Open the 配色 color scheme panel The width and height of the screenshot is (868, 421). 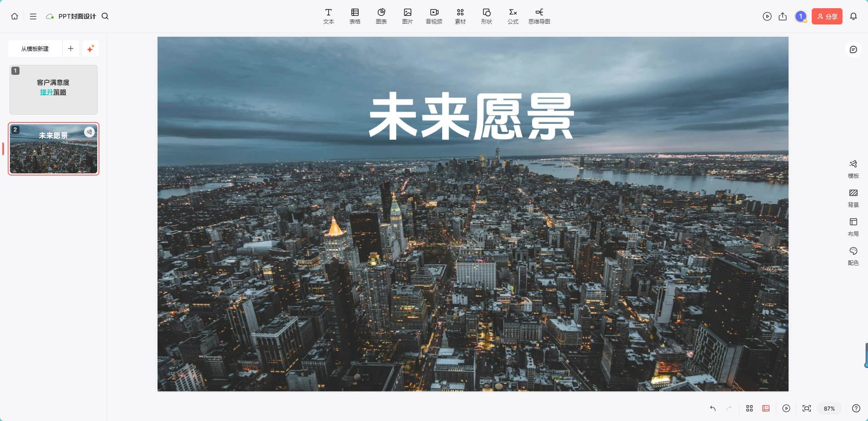coord(853,256)
